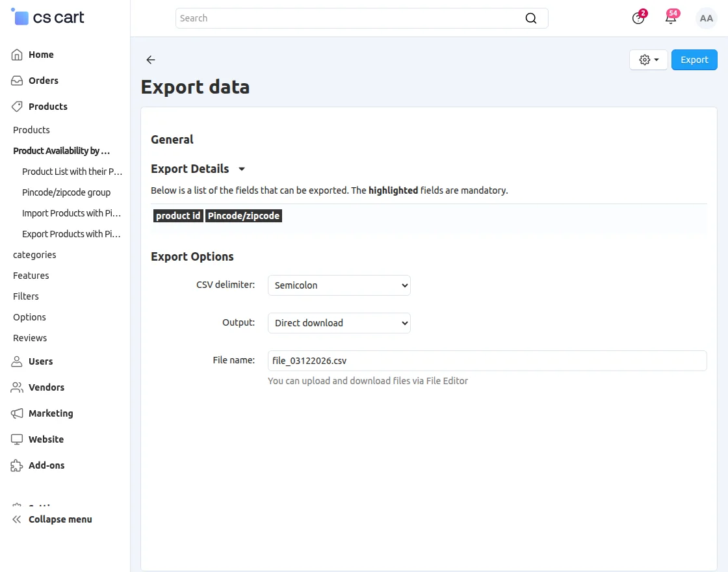The width and height of the screenshot is (728, 572).
Task: Select the Orders envelope icon in sidebar
Action: coord(16,81)
